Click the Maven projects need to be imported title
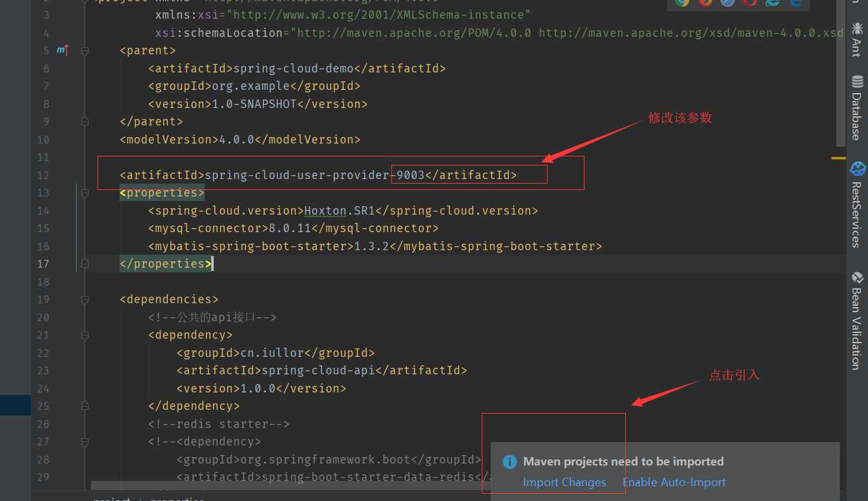 tap(623, 462)
